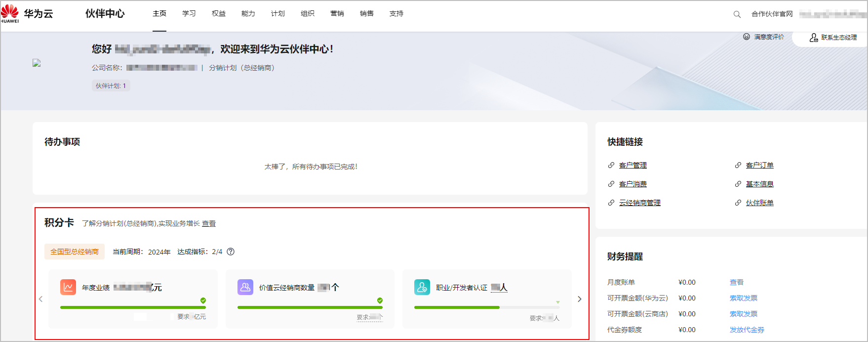
Task: Open 合作伙伴官网 link
Action: click(772, 14)
